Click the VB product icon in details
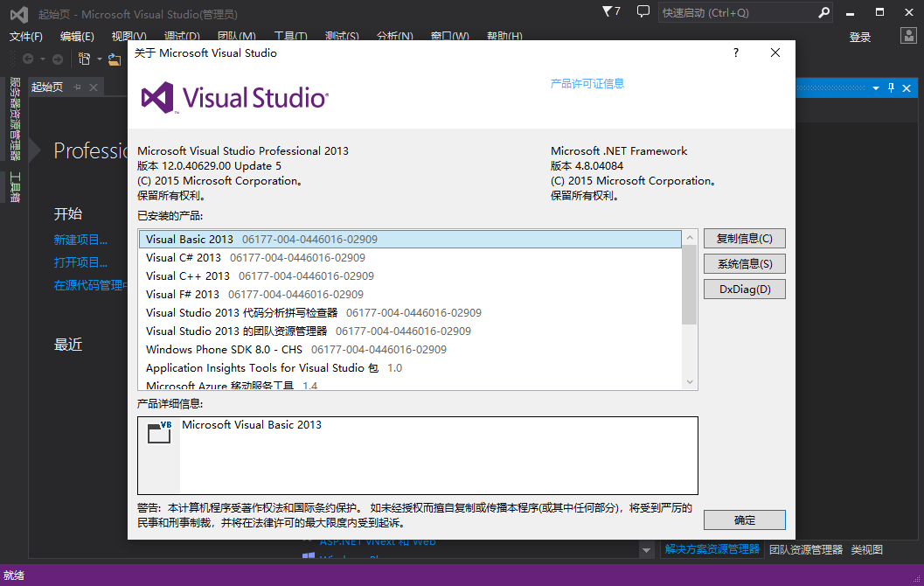924x586 pixels. (159, 433)
